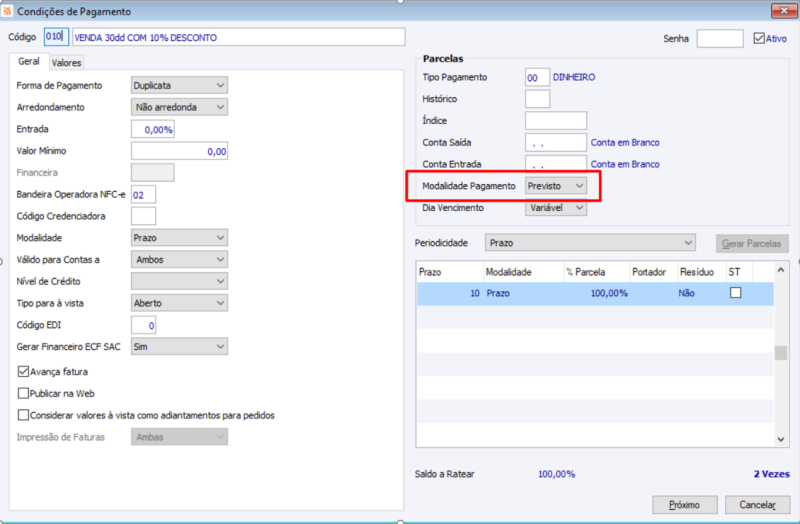This screenshot has height=524, width=800.
Task: Click the Cancelar button
Action: tap(757, 505)
